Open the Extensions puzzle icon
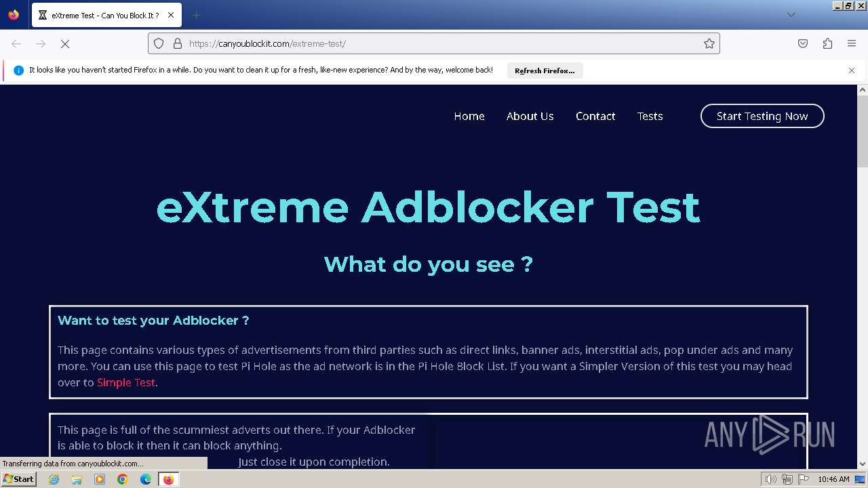This screenshot has height=488, width=868. point(827,43)
